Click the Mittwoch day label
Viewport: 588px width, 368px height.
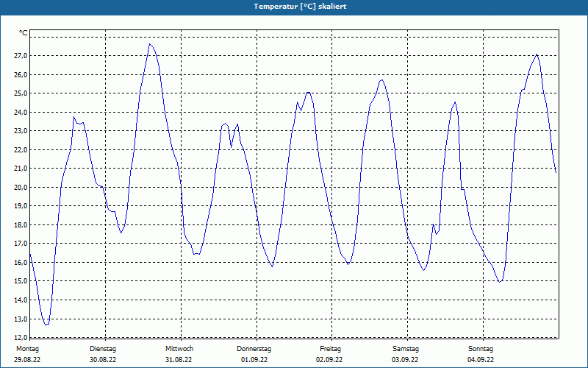pos(179,349)
